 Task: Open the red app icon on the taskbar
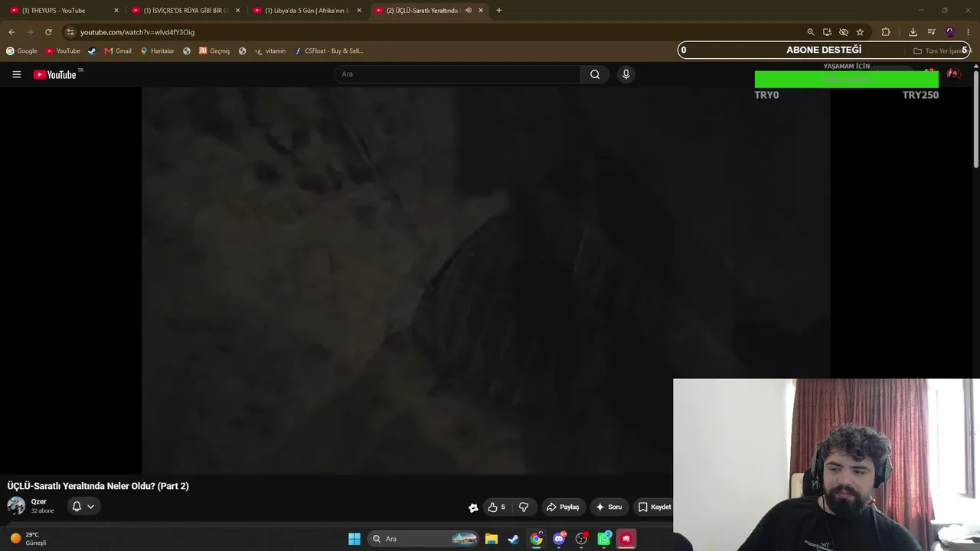point(626,539)
